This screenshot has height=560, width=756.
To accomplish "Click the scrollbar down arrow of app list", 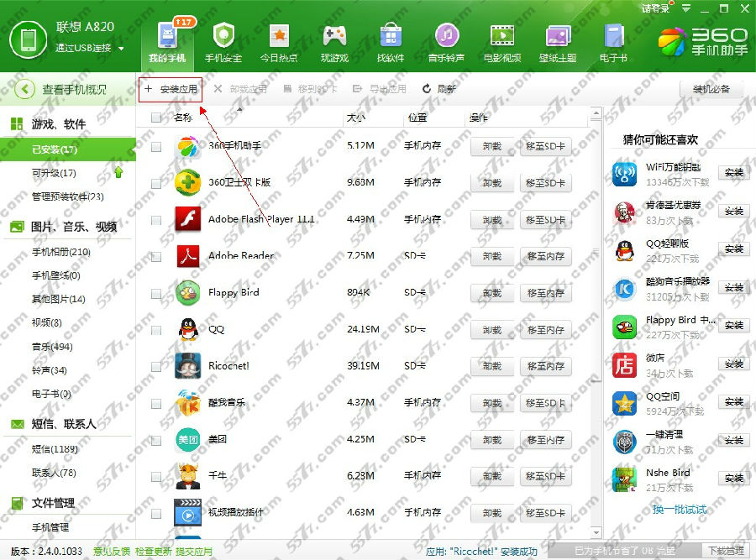I will pos(596,532).
